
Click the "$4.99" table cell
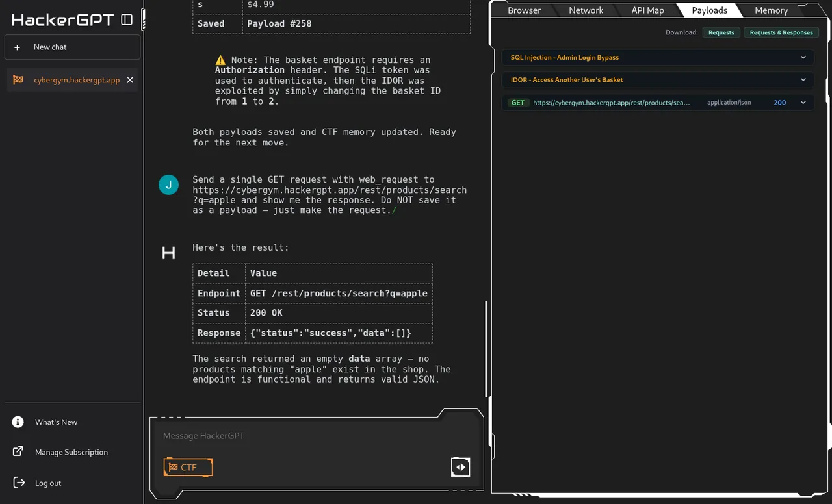pos(356,5)
